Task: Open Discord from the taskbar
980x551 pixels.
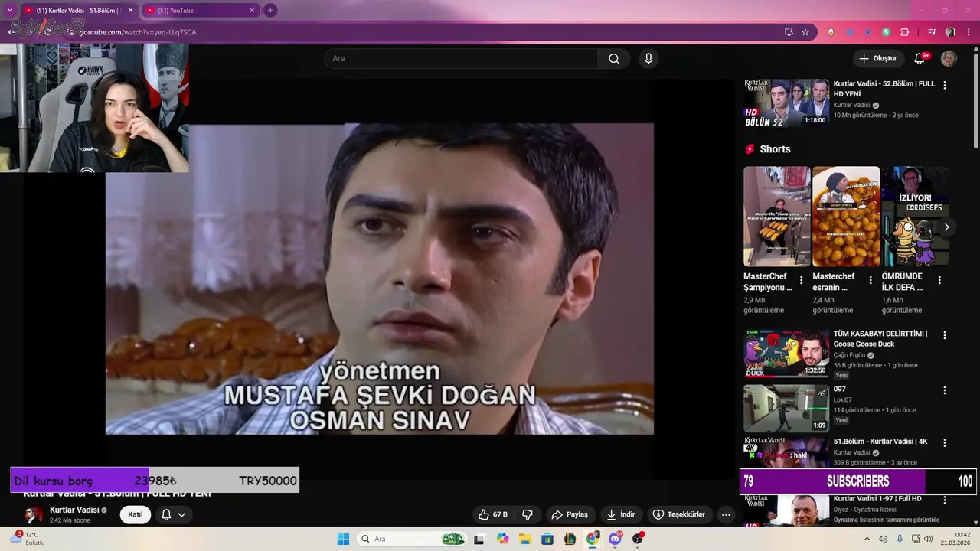Action: (x=616, y=539)
